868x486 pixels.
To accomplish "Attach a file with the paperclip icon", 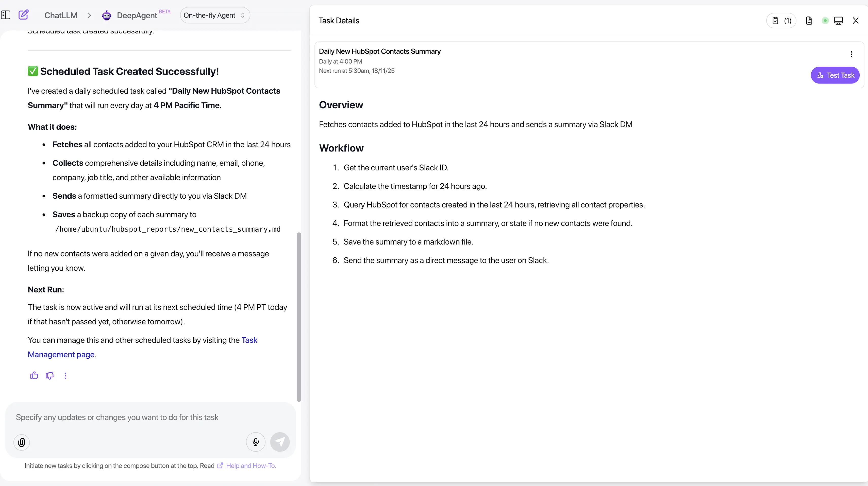I will coord(21,442).
